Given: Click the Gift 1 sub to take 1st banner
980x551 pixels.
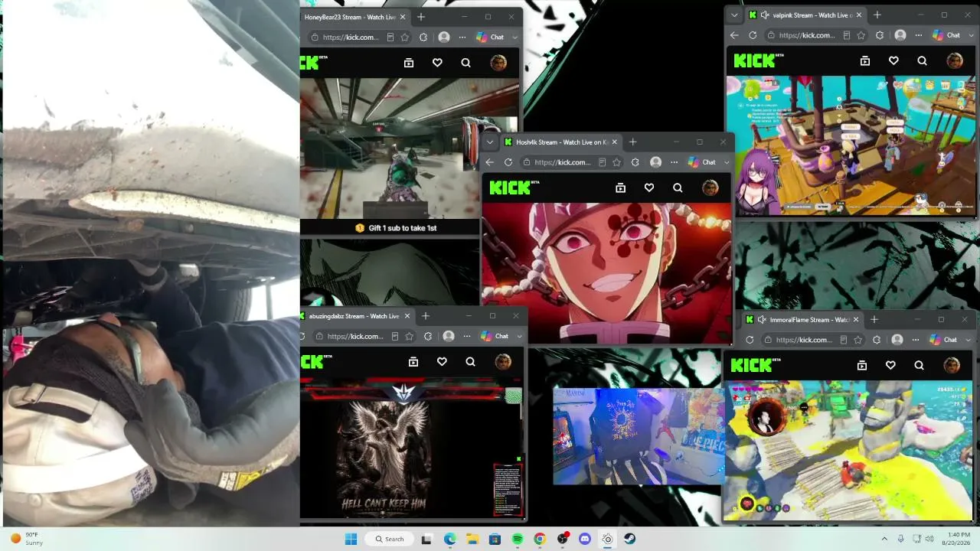Looking at the screenshot, I should coord(396,228).
